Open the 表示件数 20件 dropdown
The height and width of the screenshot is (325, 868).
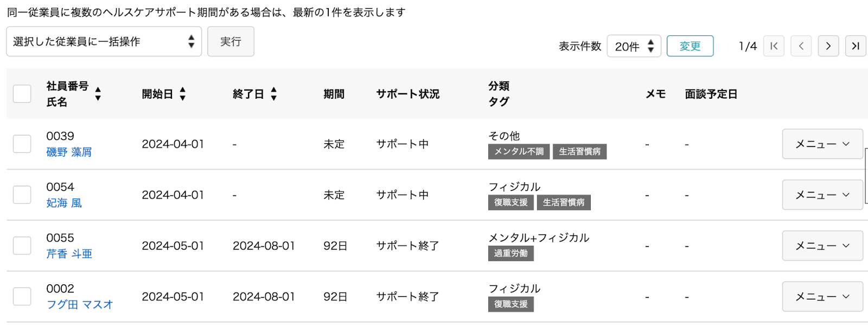tap(634, 46)
